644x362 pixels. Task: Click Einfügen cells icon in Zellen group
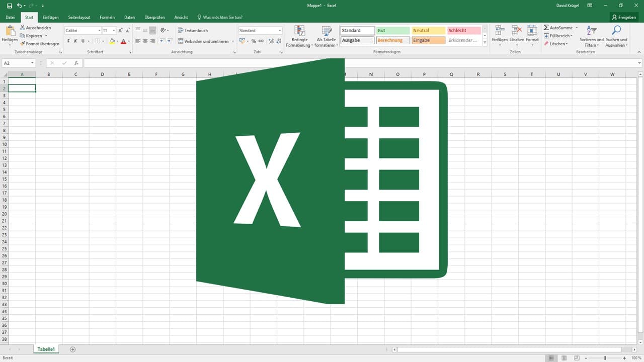point(500,31)
